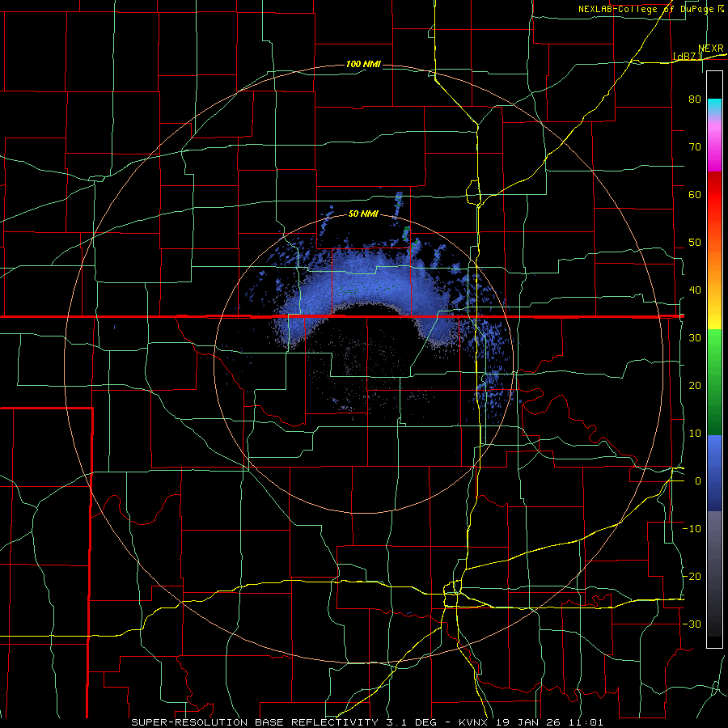This screenshot has width=728, height=728.
Task: Click the 50 NMI range ring label
Action: tap(363, 214)
